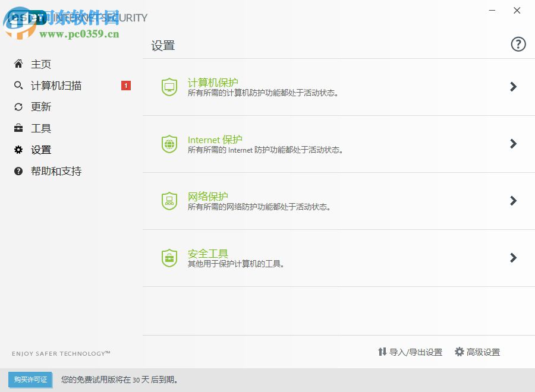535x392 pixels.
Task: Click the help circle icon near 设置 header
Action: tap(518, 44)
